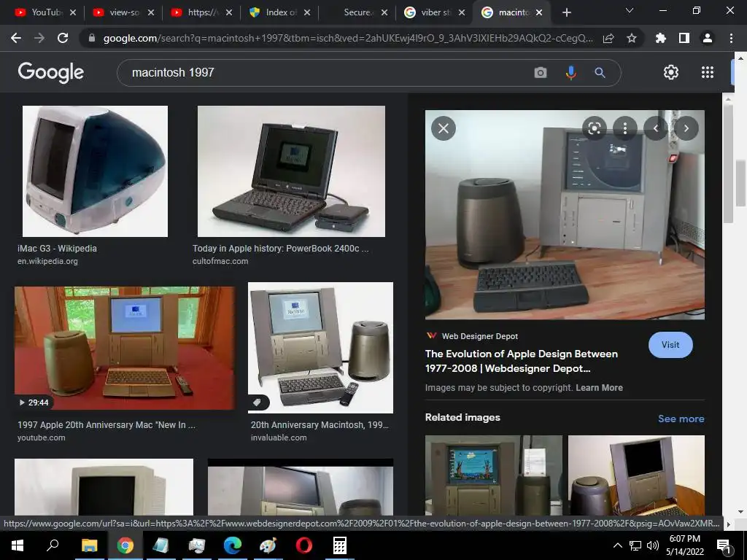This screenshot has height=560, width=747.
Task: Toggle the Chrome side panel icon
Action: [684, 38]
